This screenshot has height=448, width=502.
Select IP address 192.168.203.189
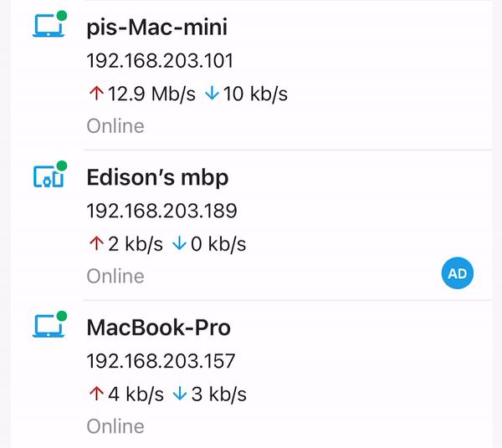(161, 211)
